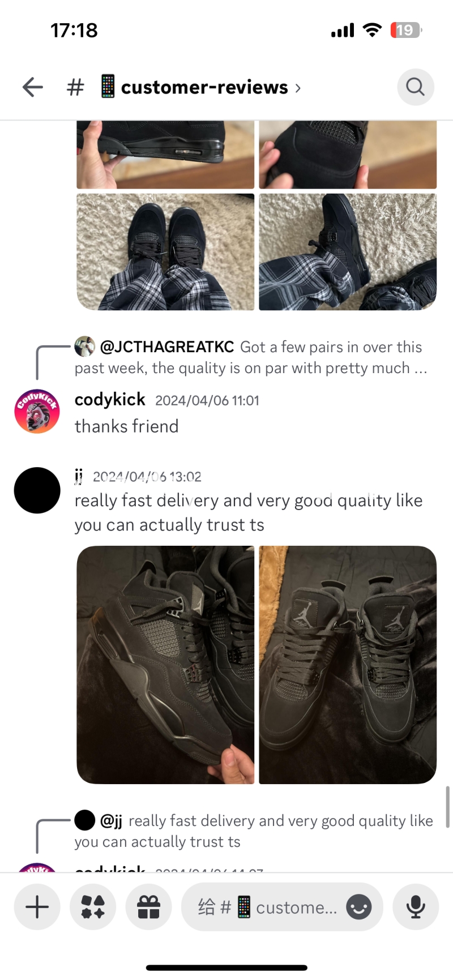Click the chat scrollbar handle
This screenshot has height=980, width=453.
pos(447,807)
